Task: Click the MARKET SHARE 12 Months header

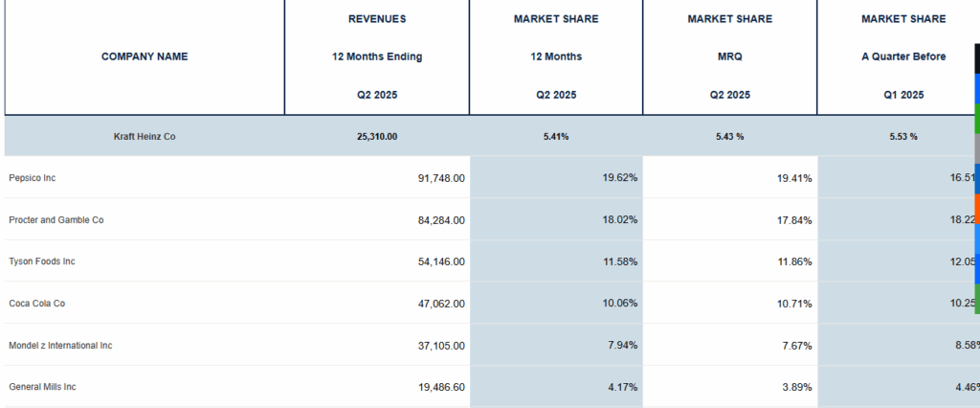Action: [556, 57]
